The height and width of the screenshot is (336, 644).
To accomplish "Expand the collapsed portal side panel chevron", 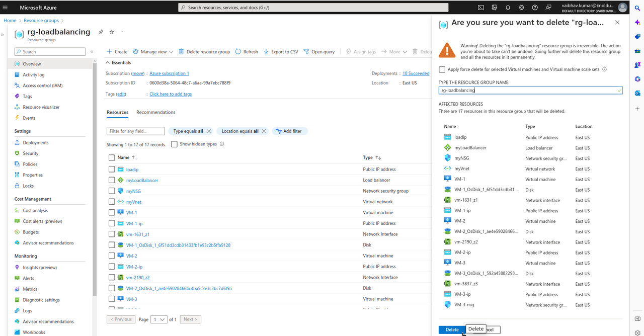I will [x=2, y=35].
